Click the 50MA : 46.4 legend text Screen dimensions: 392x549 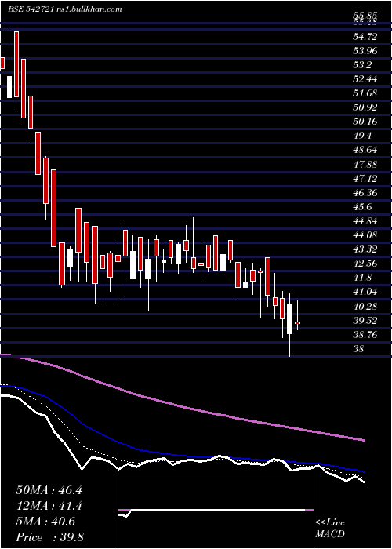49,490
